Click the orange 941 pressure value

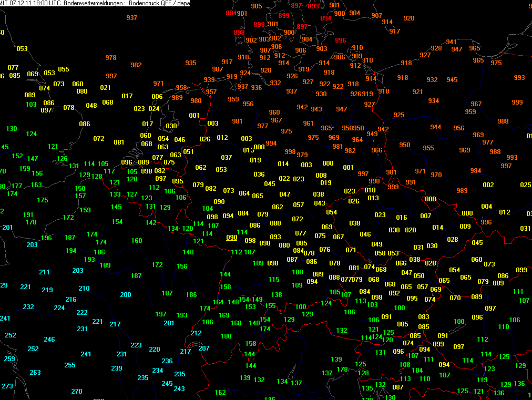452,42
